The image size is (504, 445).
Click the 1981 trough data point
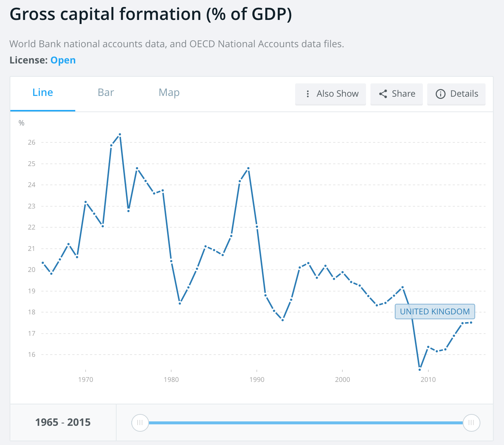tap(180, 303)
